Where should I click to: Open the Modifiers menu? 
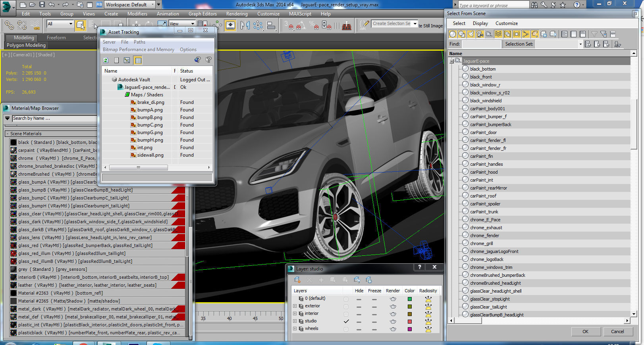click(x=137, y=14)
